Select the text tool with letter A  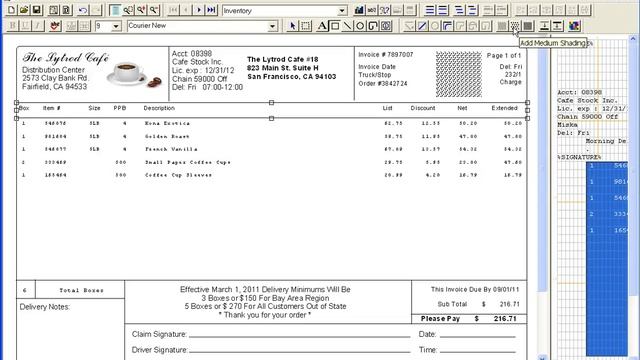(x=322, y=26)
